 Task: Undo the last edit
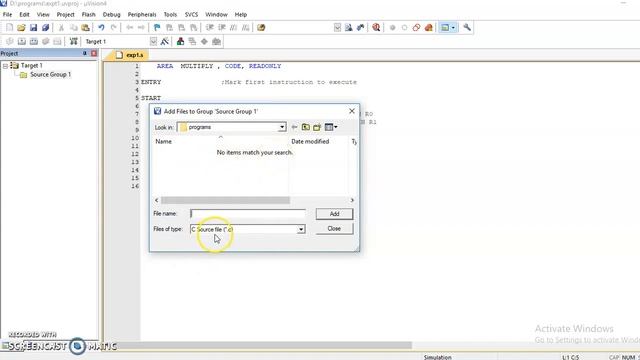tap(101, 28)
